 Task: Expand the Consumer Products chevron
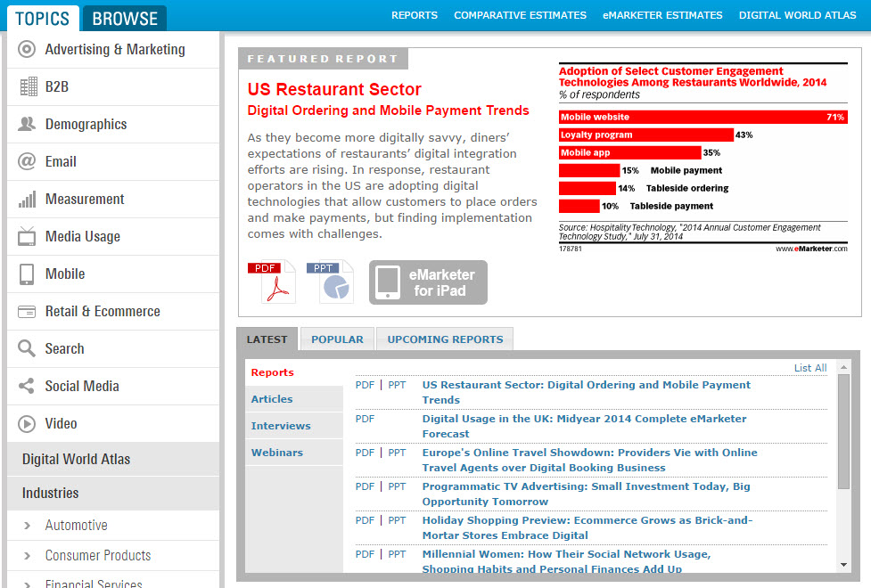[28, 555]
